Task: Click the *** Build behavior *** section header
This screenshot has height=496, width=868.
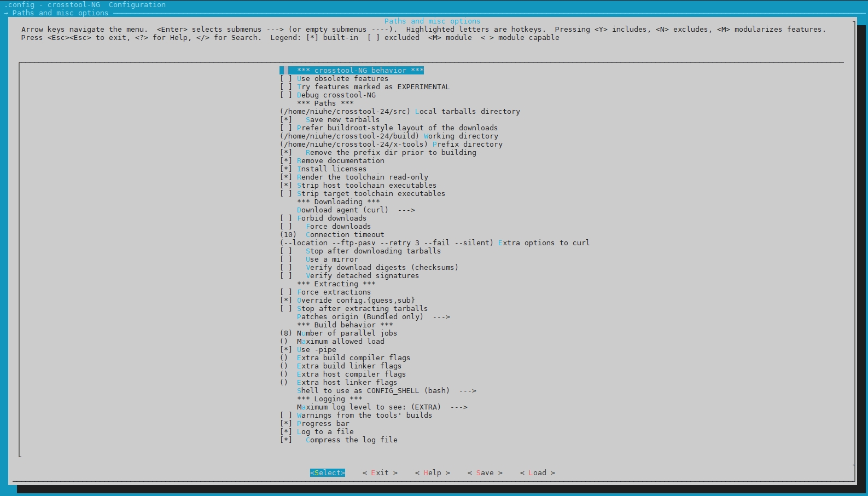Action: pos(345,325)
